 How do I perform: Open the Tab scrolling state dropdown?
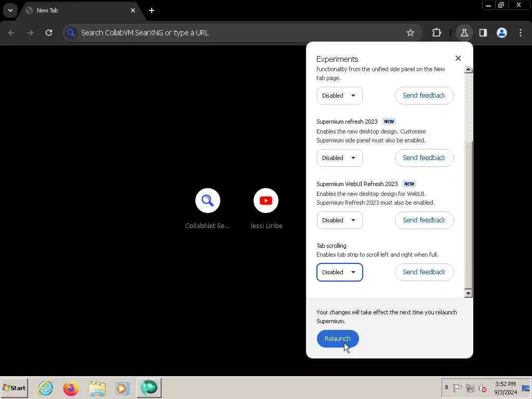click(340, 272)
